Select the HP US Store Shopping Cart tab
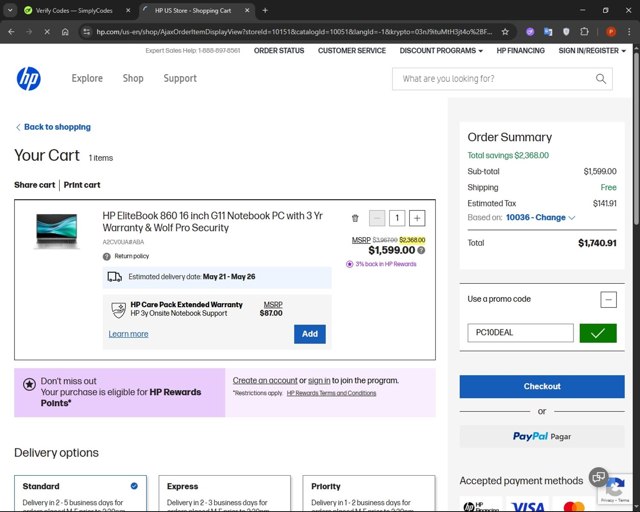Image resolution: width=640 pixels, height=512 pixels. pos(193,11)
